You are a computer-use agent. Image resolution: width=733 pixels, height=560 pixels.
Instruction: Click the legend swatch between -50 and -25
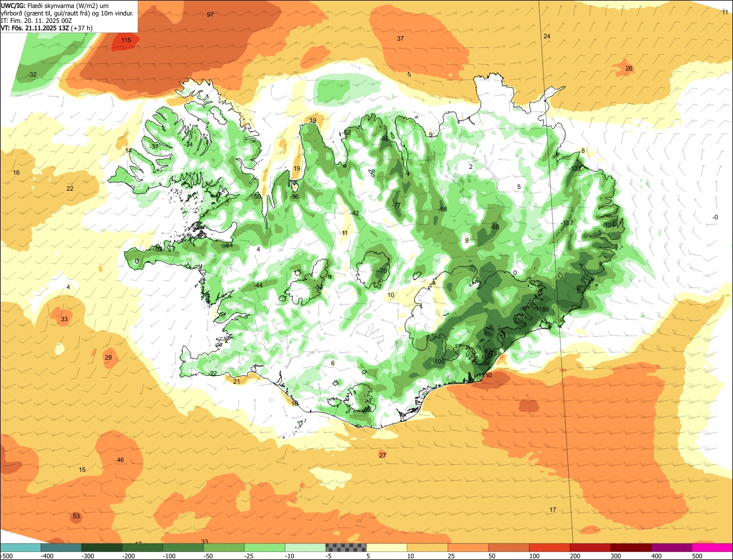point(224,547)
